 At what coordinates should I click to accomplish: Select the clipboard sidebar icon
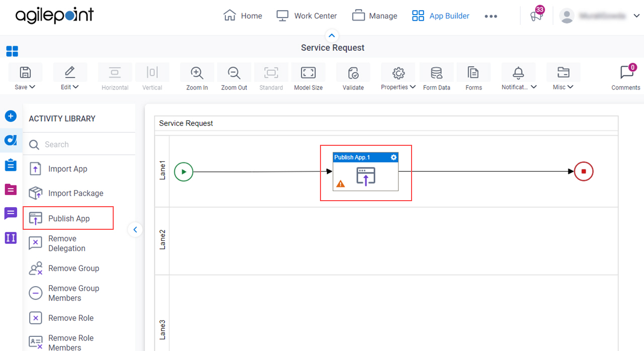pos(11,164)
